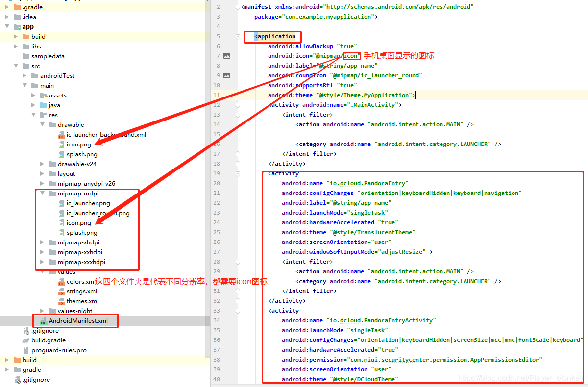
Task: Select the root-level .gitignore file
Action: tap(36, 380)
